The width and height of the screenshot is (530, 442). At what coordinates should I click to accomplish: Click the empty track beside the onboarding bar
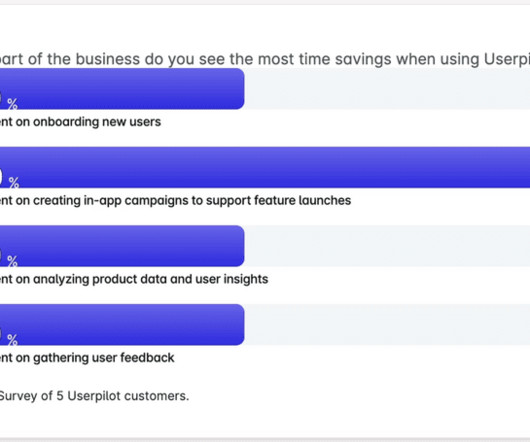(387, 89)
